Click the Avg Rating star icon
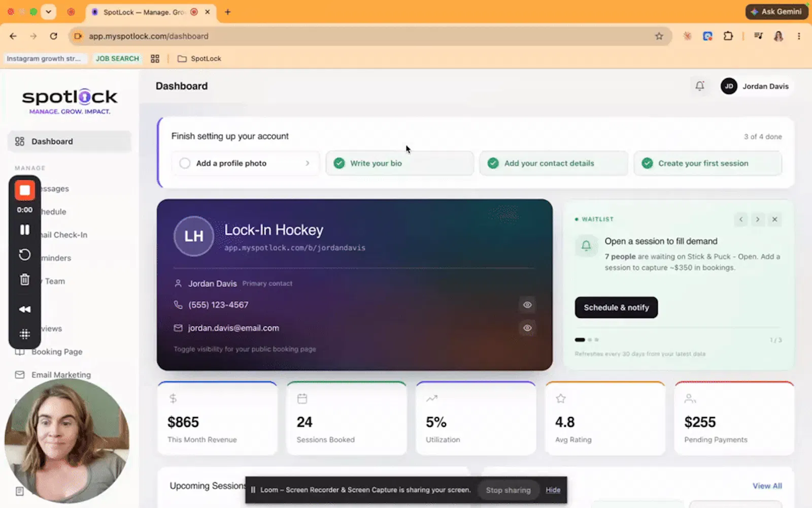This screenshot has width=812, height=508. pos(560,398)
